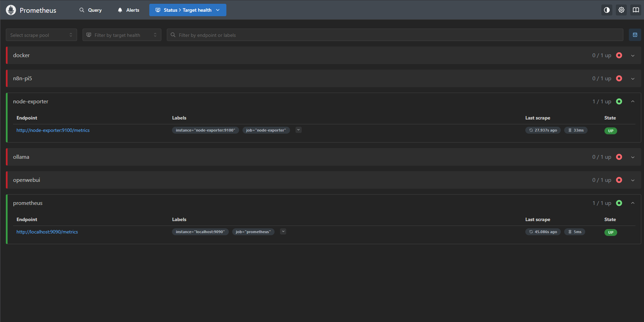The image size is (644, 322).
Task: Click the Endpoint header in prometheus table
Action: click(x=27, y=219)
